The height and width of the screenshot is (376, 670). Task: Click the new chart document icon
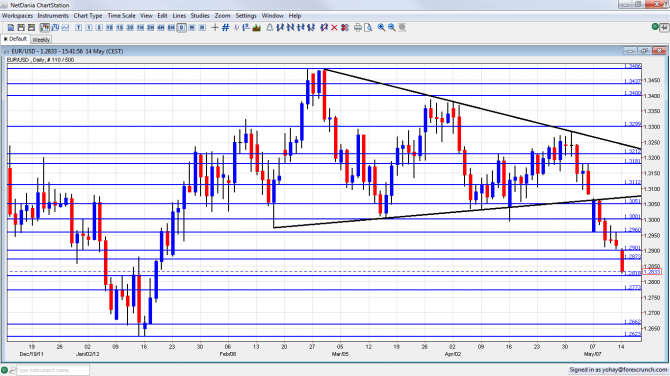click(x=11, y=28)
